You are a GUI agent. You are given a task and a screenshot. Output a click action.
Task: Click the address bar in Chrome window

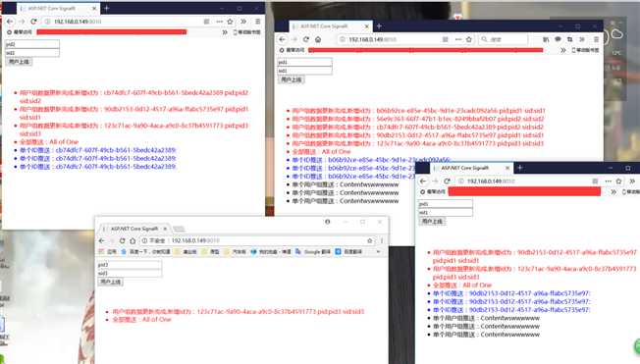point(257,240)
